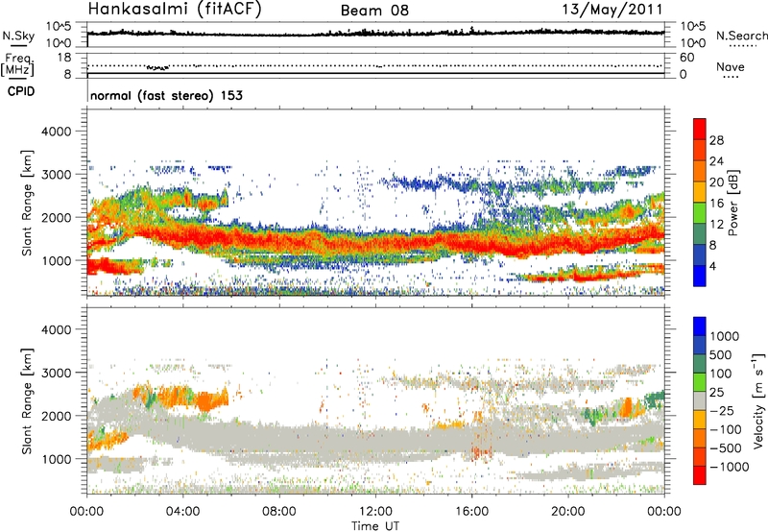Pick the topmost red segment of Power color bar
Screen dimensions: 768x532
[700, 130]
